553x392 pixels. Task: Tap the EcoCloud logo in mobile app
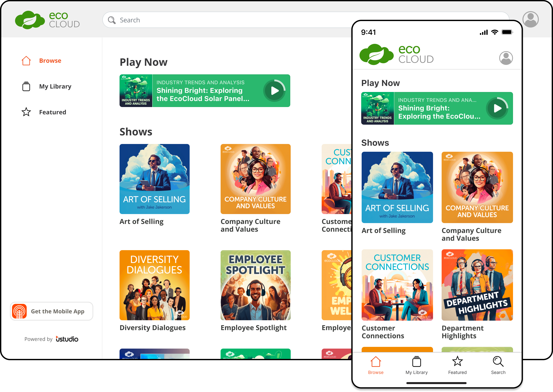396,54
